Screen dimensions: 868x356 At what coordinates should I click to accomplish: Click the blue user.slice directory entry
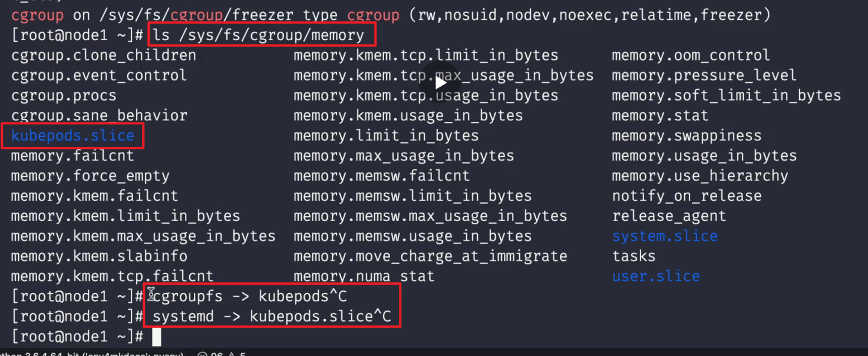tap(656, 276)
